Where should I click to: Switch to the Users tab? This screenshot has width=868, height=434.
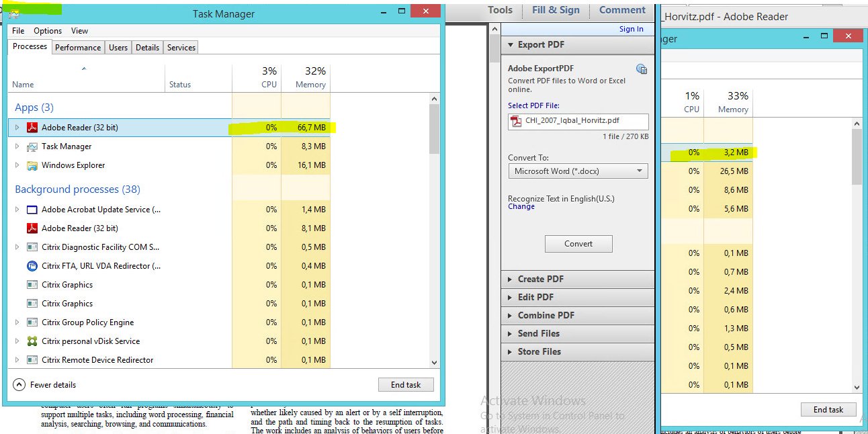[x=118, y=48]
